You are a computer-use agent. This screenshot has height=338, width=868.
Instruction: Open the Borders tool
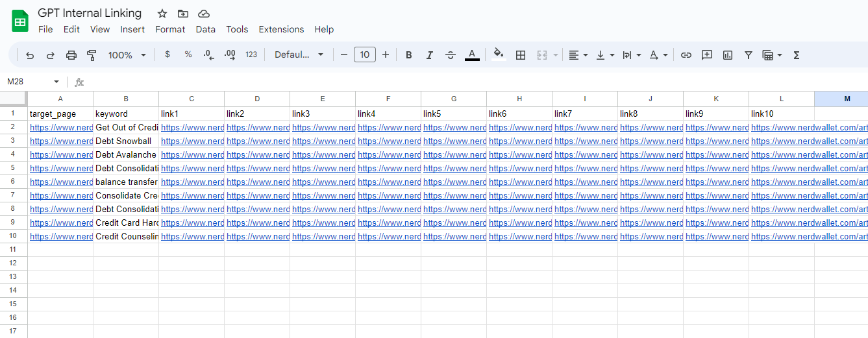pos(520,55)
